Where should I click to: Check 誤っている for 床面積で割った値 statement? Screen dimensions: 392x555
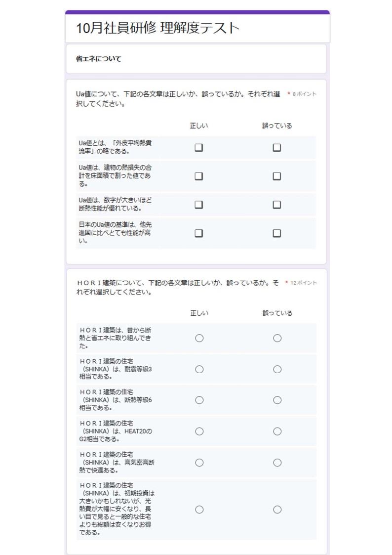[277, 176]
